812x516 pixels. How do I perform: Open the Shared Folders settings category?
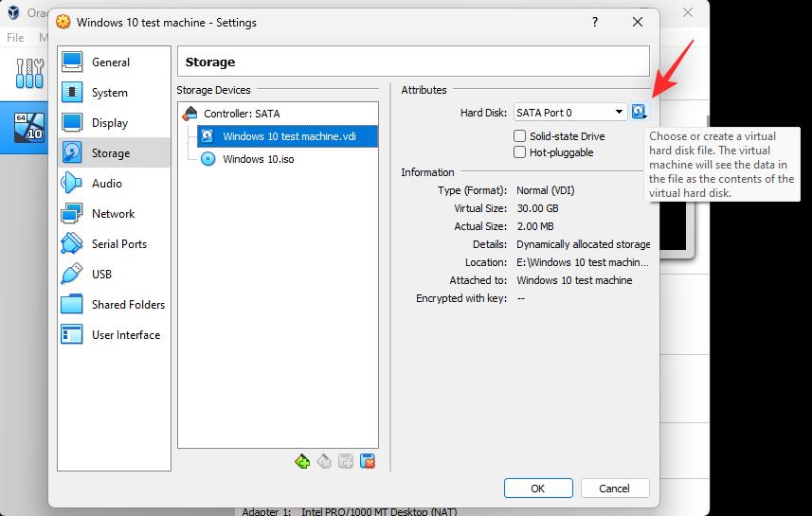[x=114, y=304]
